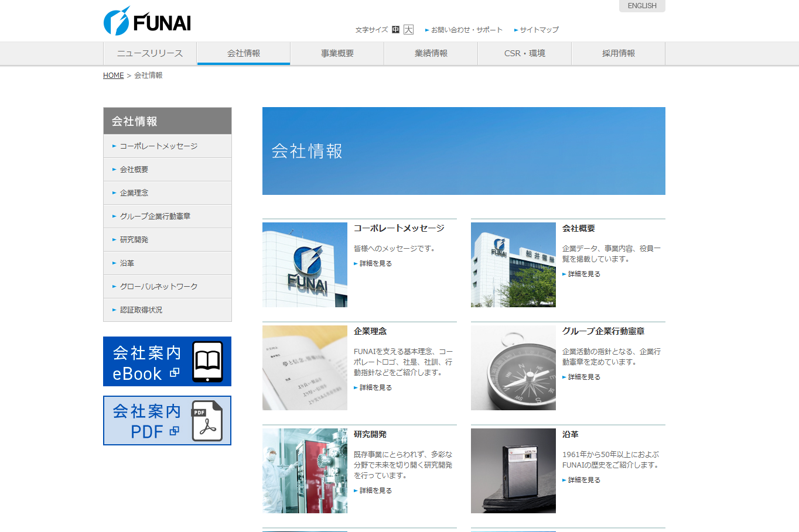
Task: Select コーポレートメッセージ in the sidebar
Action: [158, 146]
